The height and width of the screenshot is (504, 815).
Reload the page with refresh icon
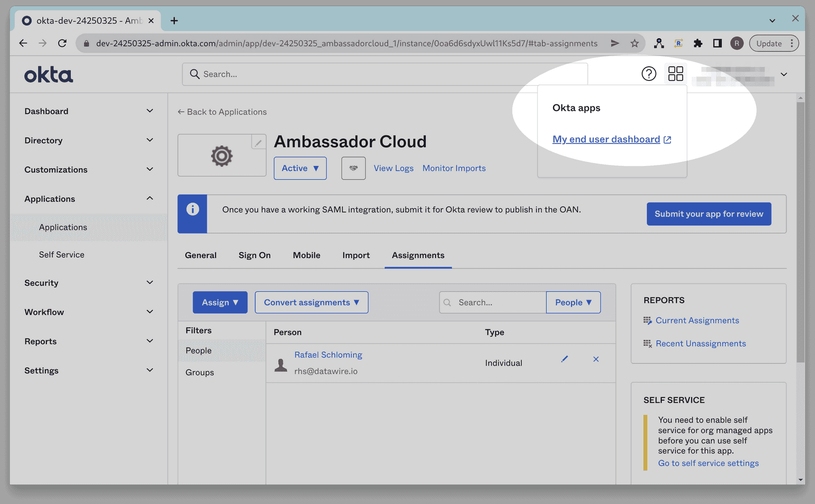coord(62,43)
